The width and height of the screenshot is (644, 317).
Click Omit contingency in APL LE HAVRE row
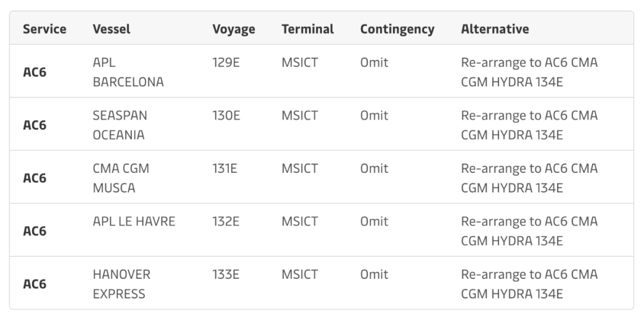[374, 222]
